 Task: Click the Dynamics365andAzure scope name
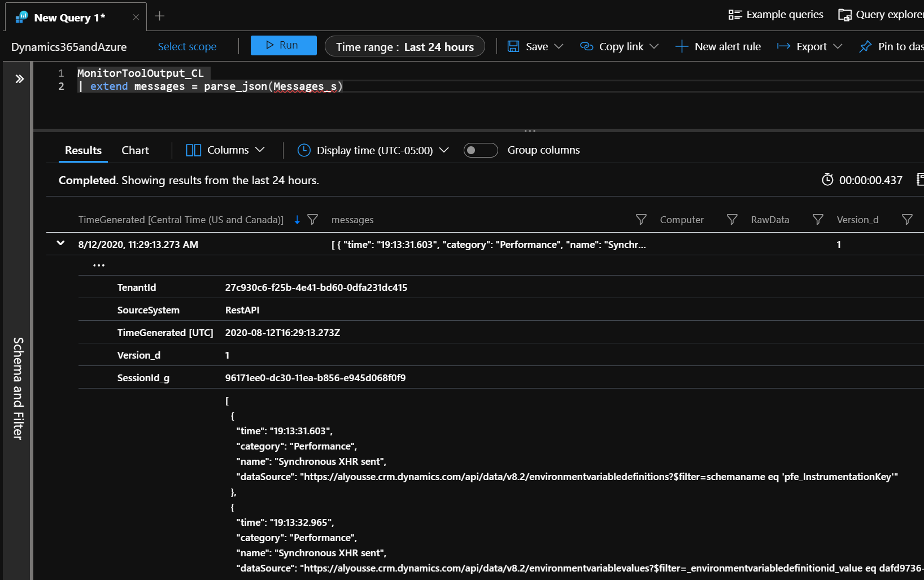tap(69, 47)
